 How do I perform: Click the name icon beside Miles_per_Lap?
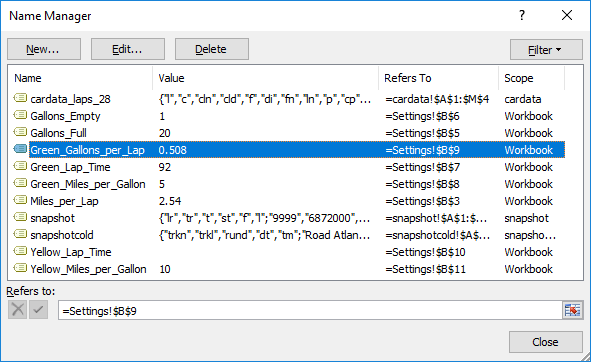coord(20,200)
